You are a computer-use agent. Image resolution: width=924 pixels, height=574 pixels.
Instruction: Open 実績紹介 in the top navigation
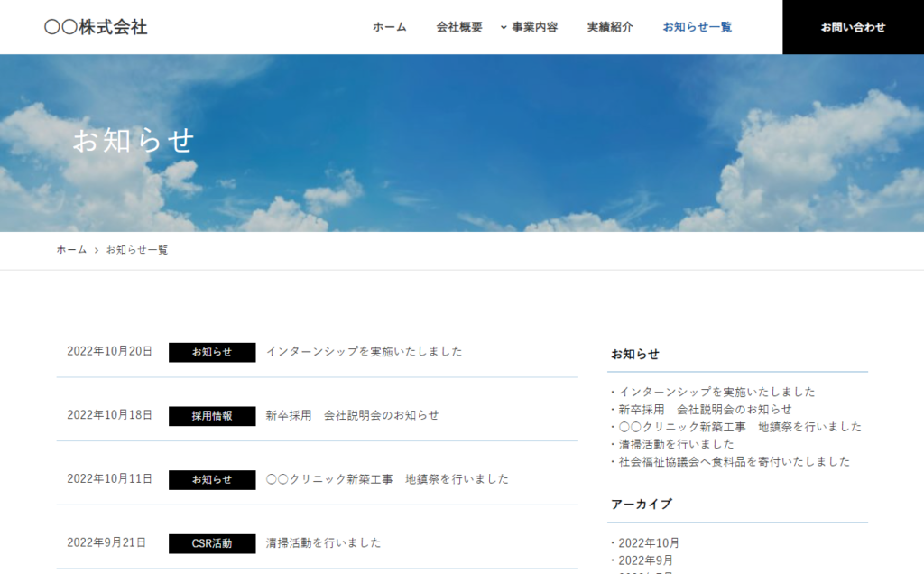click(x=610, y=27)
